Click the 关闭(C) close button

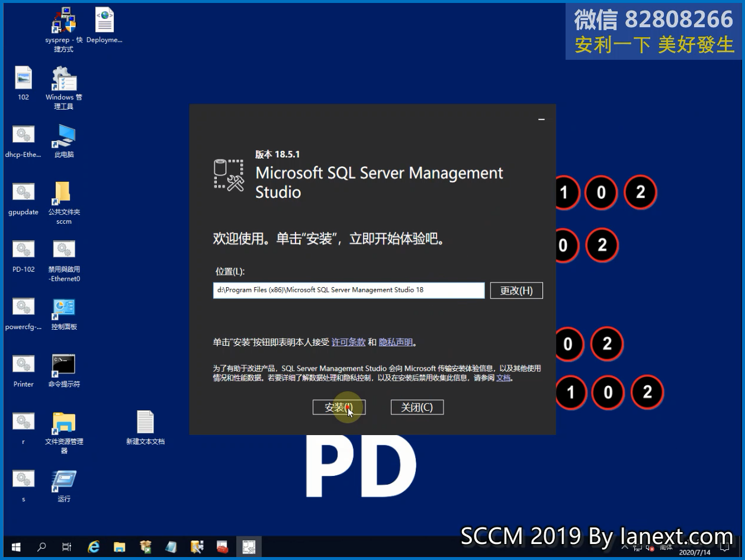[417, 407]
